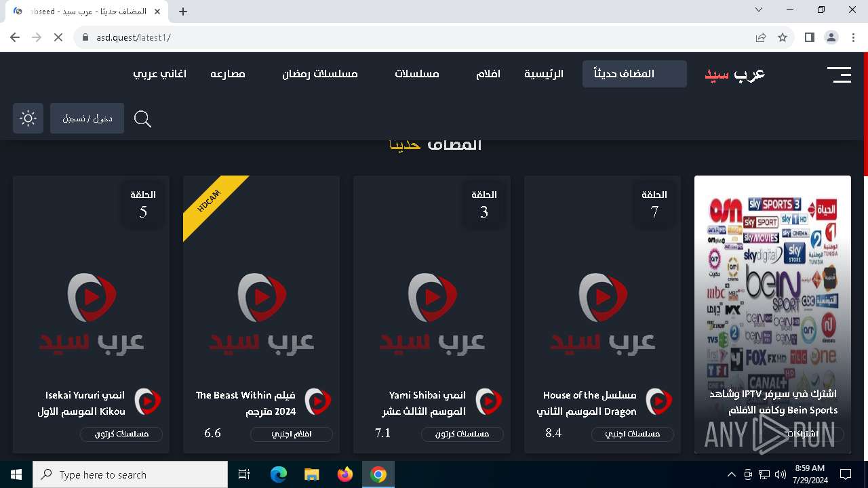Launch Microsoft Edge from taskbar
The width and height of the screenshot is (868, 488).
pos(279,474)
